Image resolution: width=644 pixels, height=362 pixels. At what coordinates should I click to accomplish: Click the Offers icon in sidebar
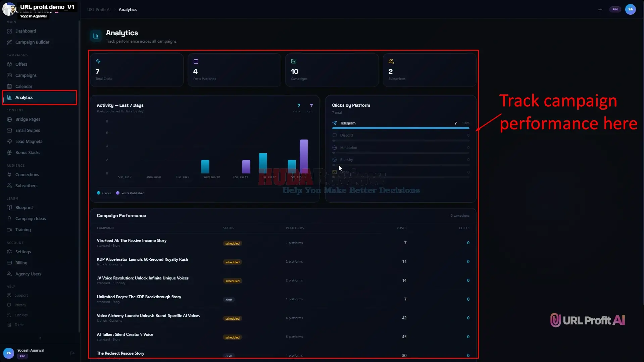click(9, 64)
